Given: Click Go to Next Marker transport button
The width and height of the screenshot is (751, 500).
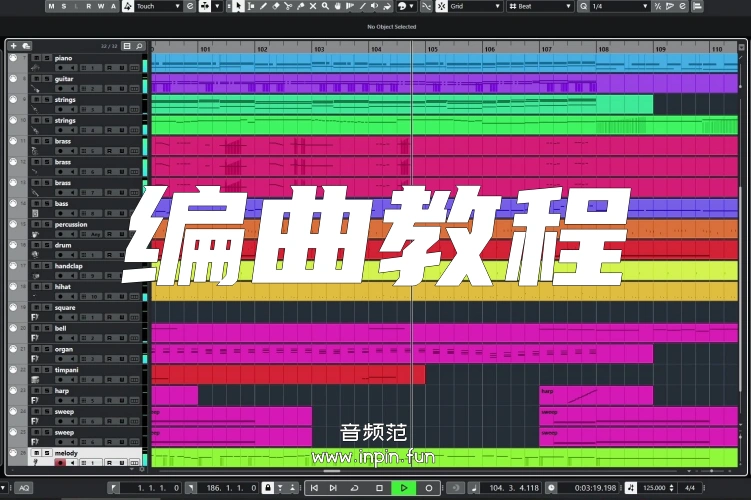Looking at the screenshot, I should click(333, 488).
